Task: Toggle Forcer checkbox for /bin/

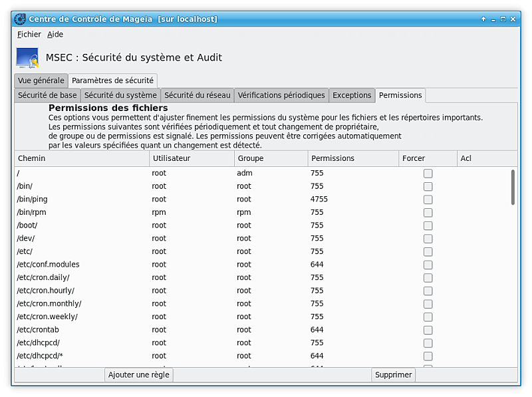Action: pyautogui.click(x=428, y=187)
